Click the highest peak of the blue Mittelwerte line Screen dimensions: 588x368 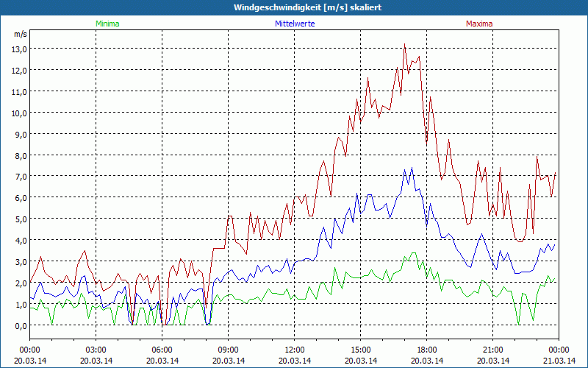click(404, 167)
